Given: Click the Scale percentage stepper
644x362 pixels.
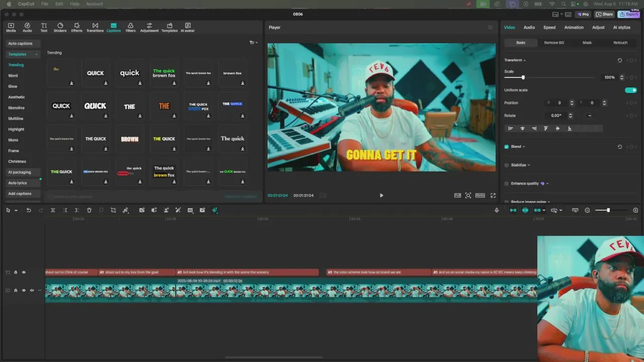Looking at the screenshot, I should (x=622, y=77).
